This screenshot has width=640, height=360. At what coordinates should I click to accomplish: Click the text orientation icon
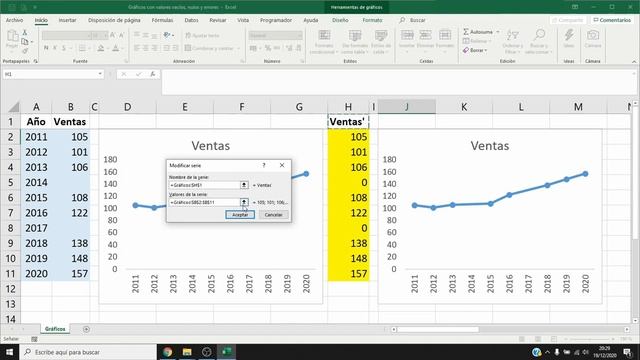pos(167,36)
